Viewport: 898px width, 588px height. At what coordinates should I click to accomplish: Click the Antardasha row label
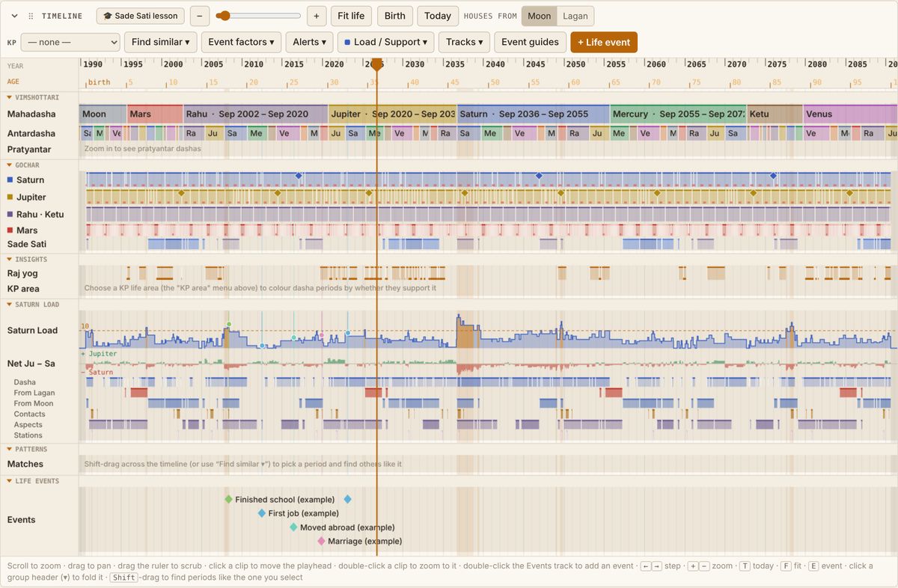31,134
